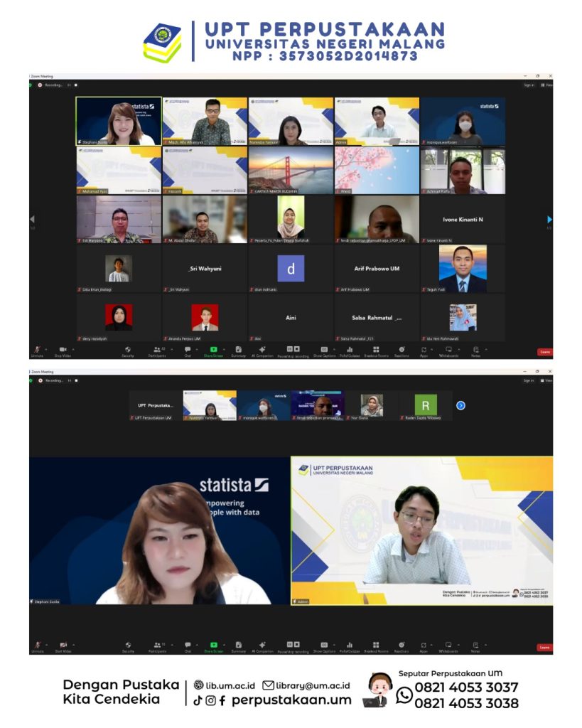This screenshot has height=728, width=582.
Task: Open Chat in the gallery-view Zoom window
Action: coord(188,351)
